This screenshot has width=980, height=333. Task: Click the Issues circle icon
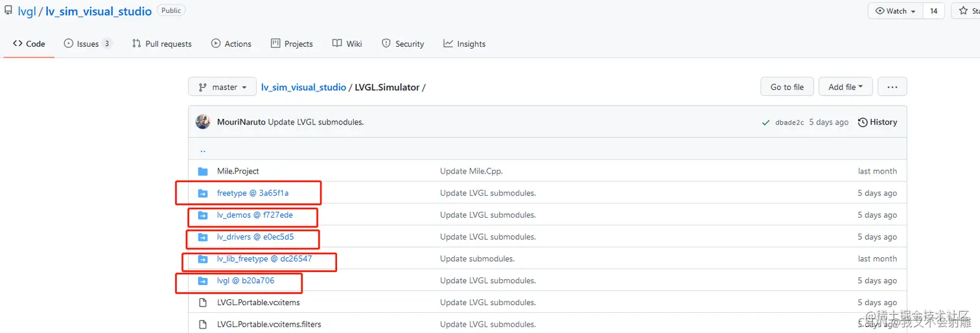pyautogui.click(x=68, y=43)
